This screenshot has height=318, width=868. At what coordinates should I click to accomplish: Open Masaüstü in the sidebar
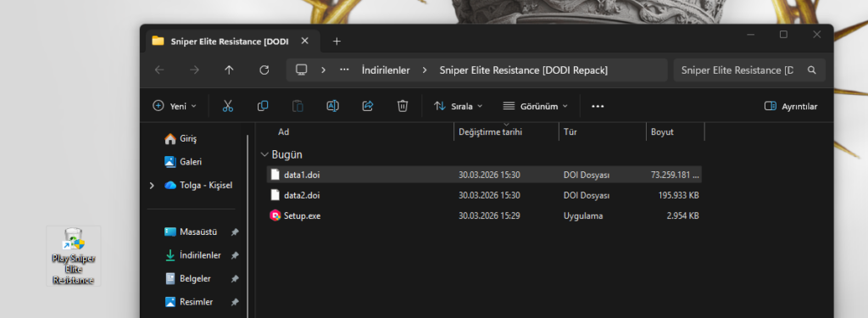click(198, 232)
